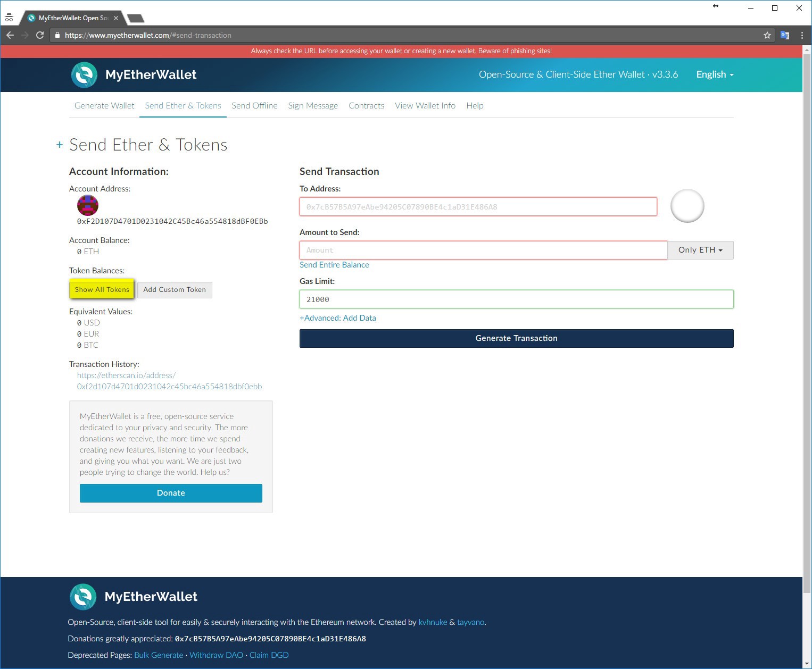
Task: Open the Google Translate extension icon
Action: point(785,35)
